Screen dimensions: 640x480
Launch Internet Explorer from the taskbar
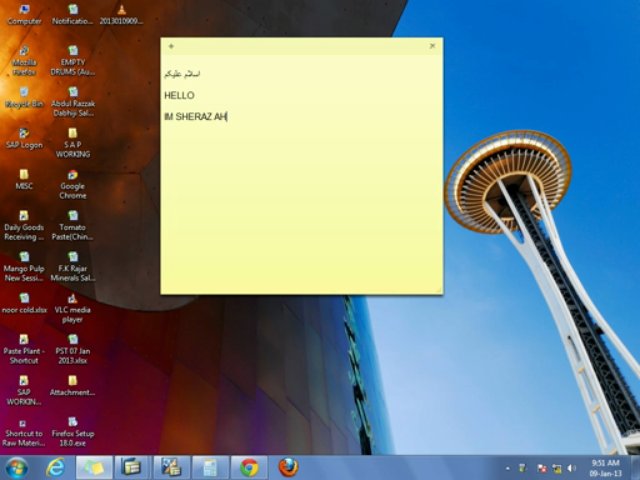point(55,468)
